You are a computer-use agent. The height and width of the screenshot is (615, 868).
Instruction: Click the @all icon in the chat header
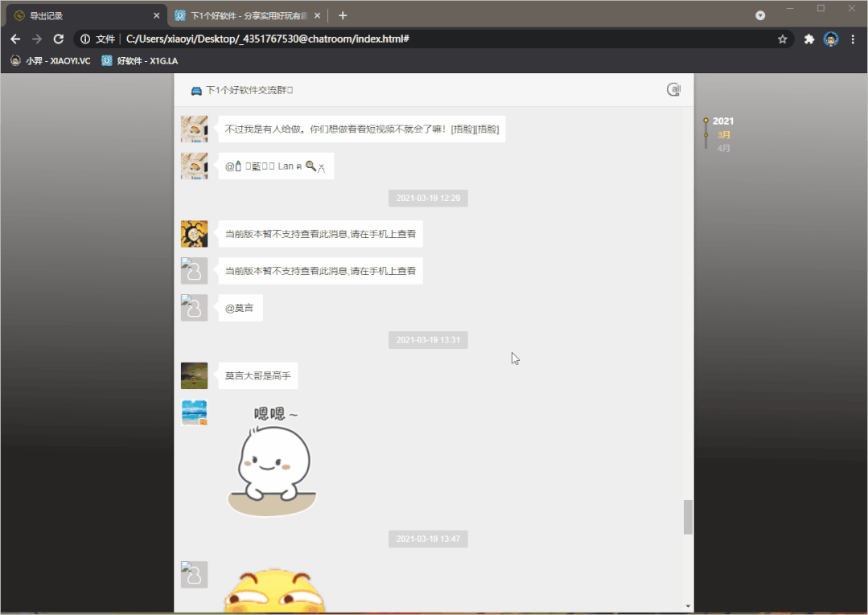(x=673, y=89)
